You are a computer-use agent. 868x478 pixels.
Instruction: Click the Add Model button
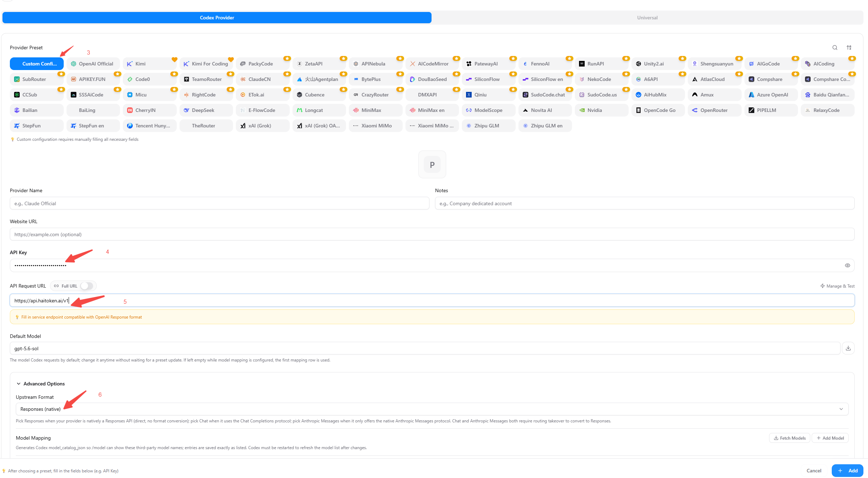click(830, 438)
